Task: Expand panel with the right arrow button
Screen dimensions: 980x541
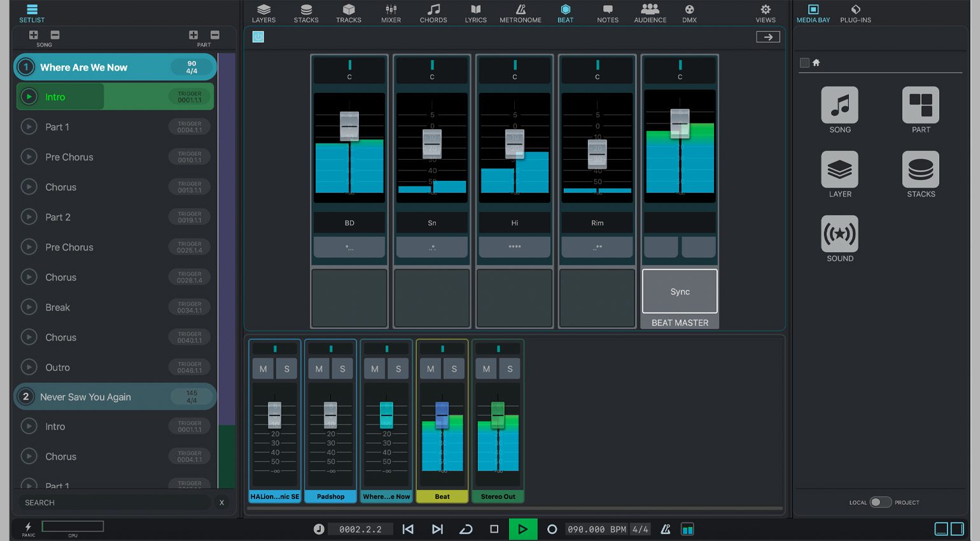Action: [768, 37]
